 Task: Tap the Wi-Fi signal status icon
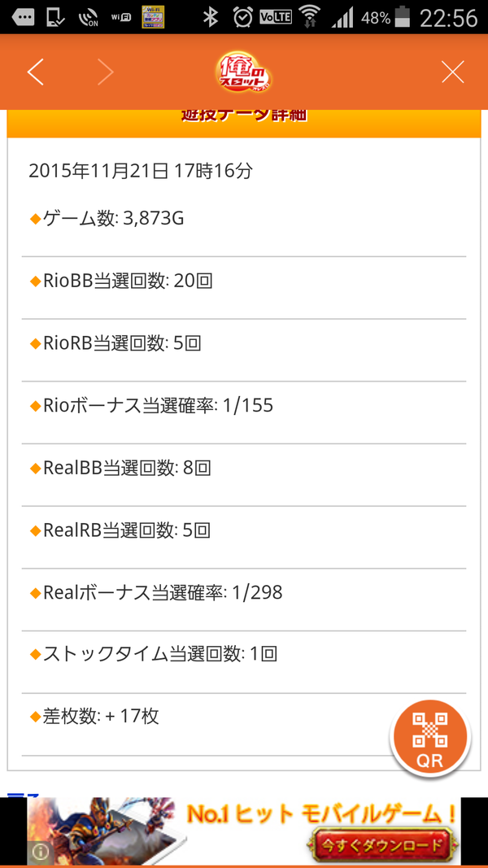[x=310, y=17]
